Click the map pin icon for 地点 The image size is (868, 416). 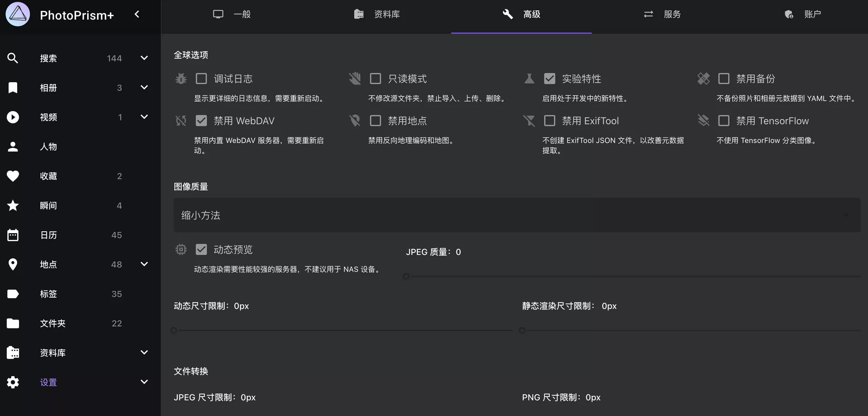13,265
